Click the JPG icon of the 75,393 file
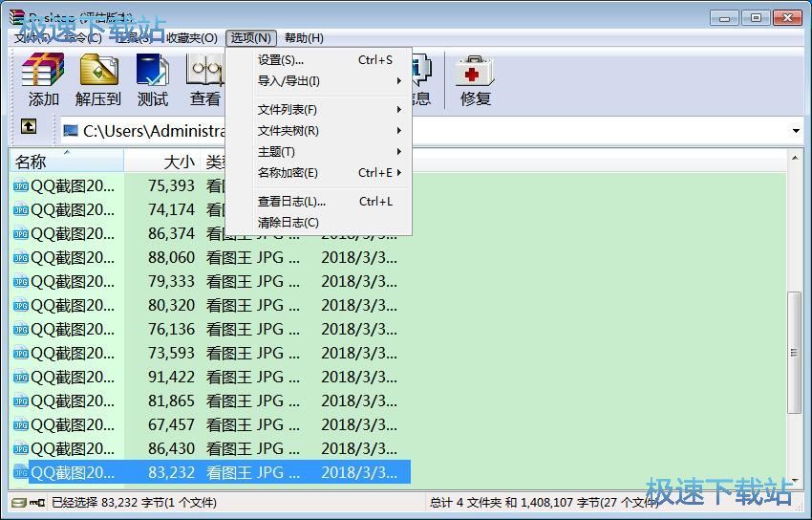812x520 pixels. [x=21, y=186]
